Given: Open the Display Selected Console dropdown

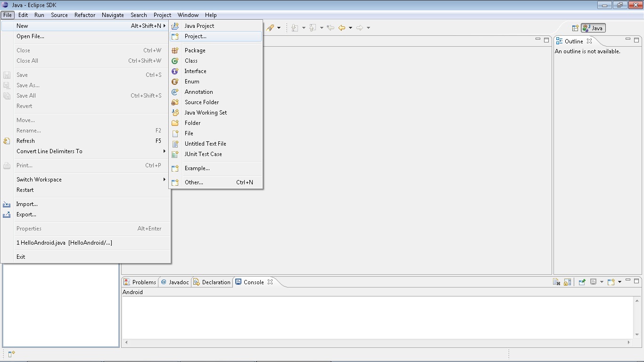Looking at the screenshot, I should 602,282.
